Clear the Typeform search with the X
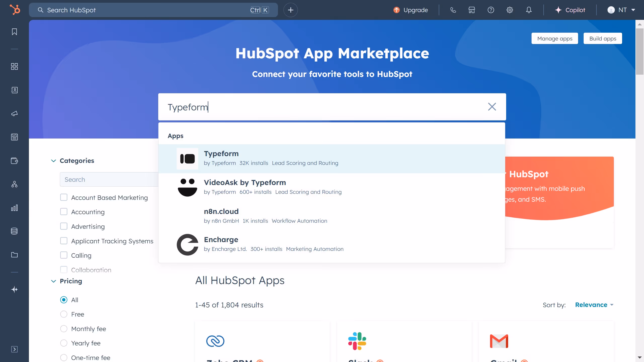This screenshot has height=362, width=644. point(492,107)
